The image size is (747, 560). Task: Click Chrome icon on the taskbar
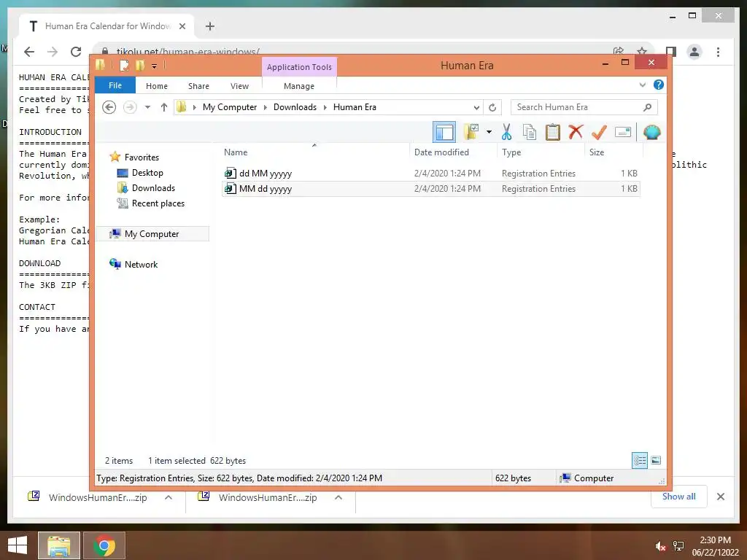coord(104,545)
